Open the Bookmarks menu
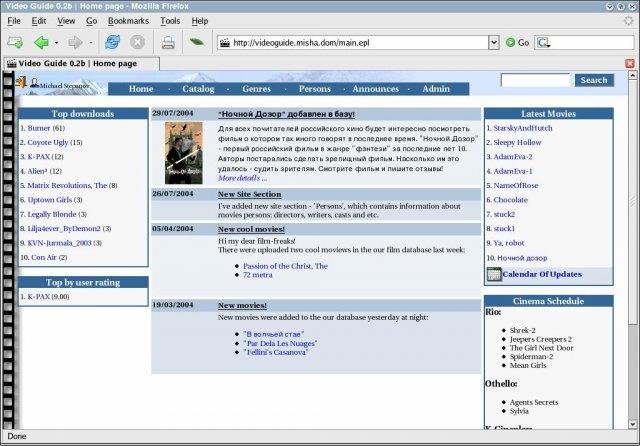Image resolution: width=640 pixels, height=446 pixels. (x=128, y=21)
